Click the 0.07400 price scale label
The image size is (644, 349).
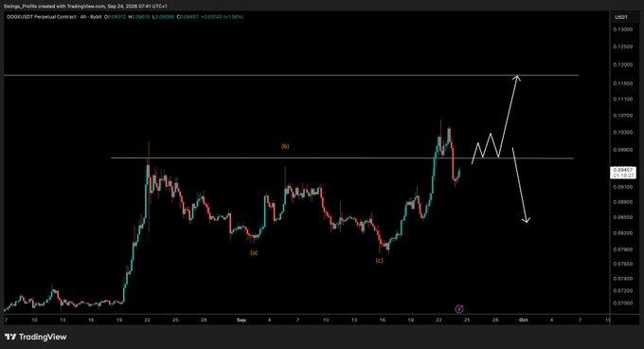[622, 278]
